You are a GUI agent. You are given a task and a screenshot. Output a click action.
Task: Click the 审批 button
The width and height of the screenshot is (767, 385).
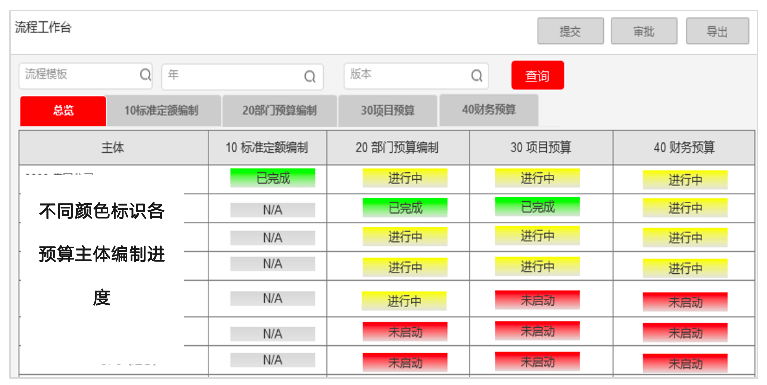644,31
